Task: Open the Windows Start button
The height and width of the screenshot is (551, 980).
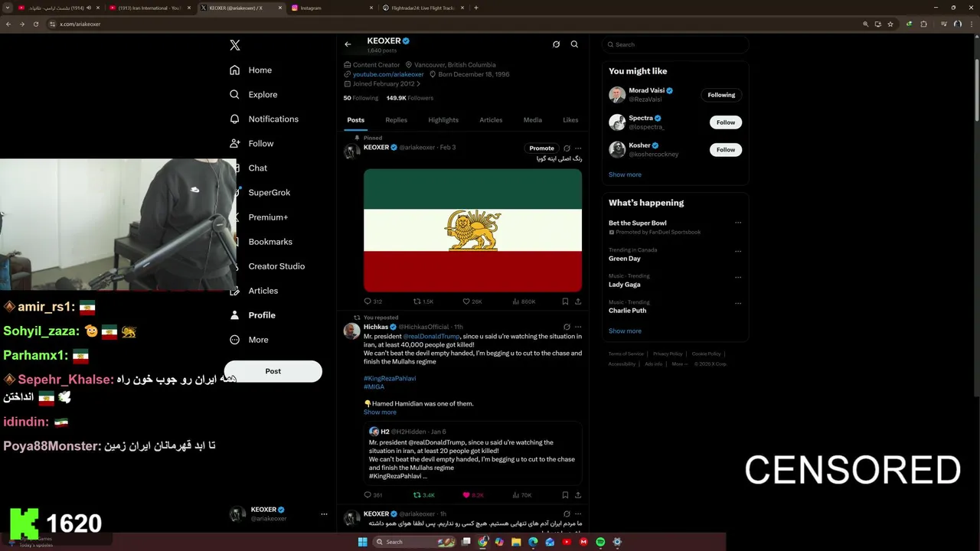Action: [x=362, y=542]
